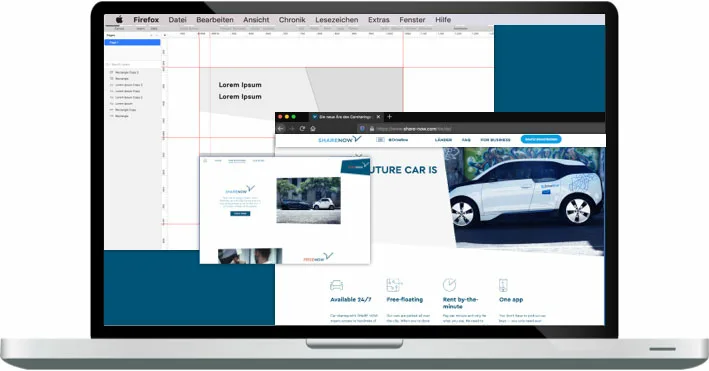Click the layer search field in the design app

[x=132, y=65]
